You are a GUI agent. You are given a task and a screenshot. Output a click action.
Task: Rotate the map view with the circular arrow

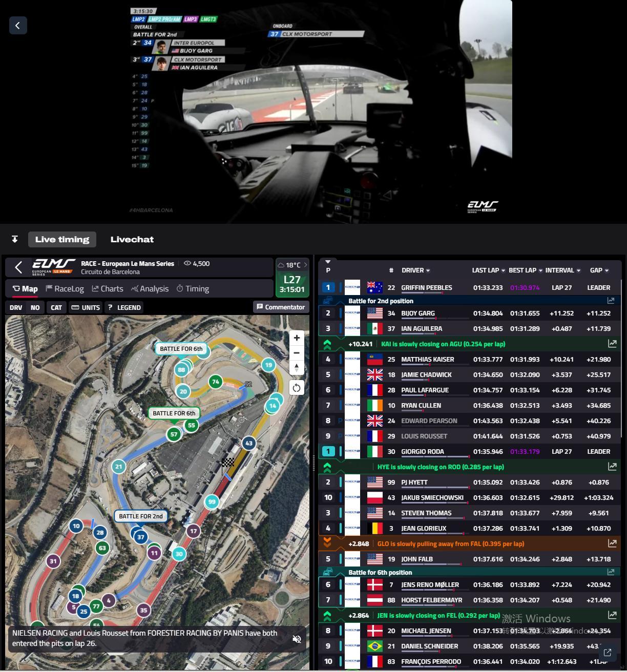pyautogui.click(x=297, y=388)
